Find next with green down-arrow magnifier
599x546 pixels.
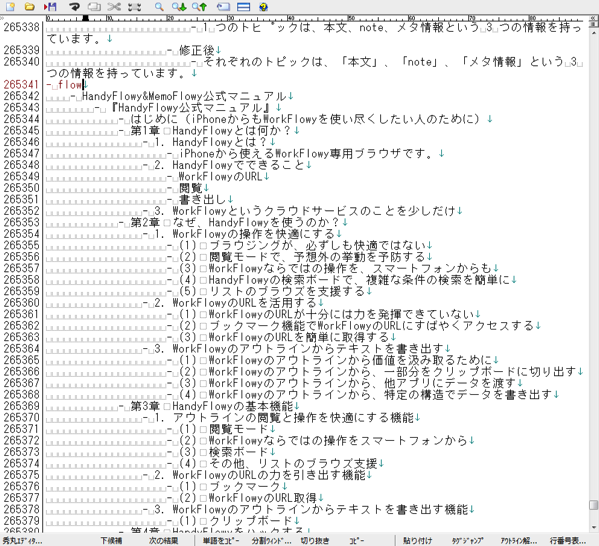pyautogui.click(x=179, y=6)
